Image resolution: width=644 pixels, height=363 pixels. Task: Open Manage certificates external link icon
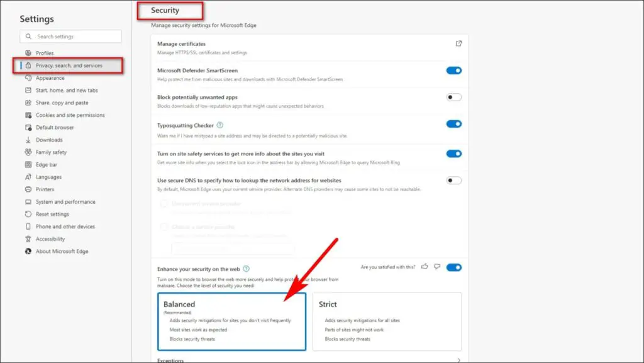458,43
